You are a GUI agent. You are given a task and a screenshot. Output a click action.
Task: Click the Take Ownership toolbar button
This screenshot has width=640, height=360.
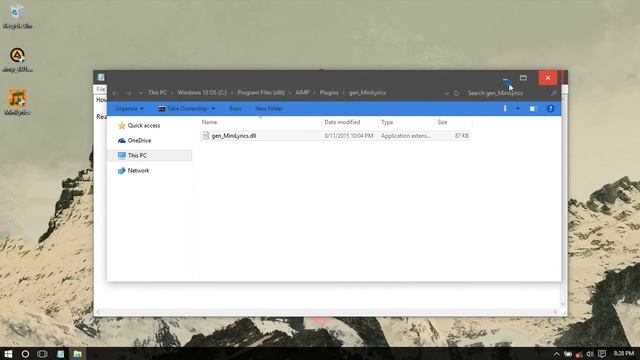(x=182, y=109)
